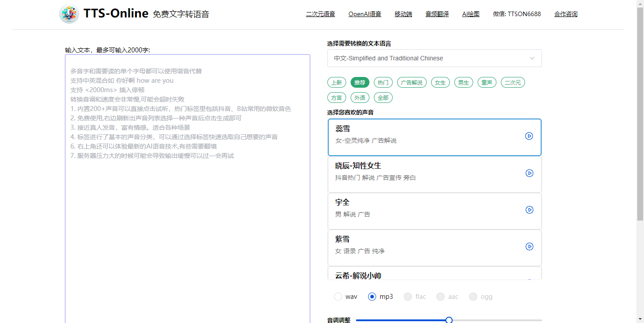Select wav output format
Image resolution: width=644 pixels, height=323 pixels.
338,297
